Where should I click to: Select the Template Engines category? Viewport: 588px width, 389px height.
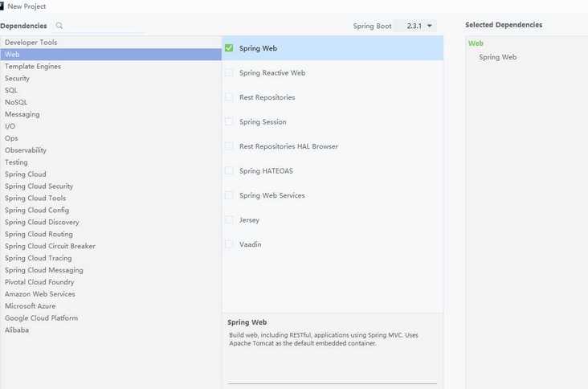point(32,67)
